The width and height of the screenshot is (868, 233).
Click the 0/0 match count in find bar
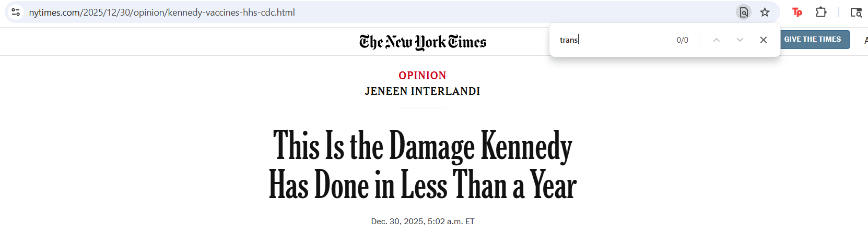[682, 40]
